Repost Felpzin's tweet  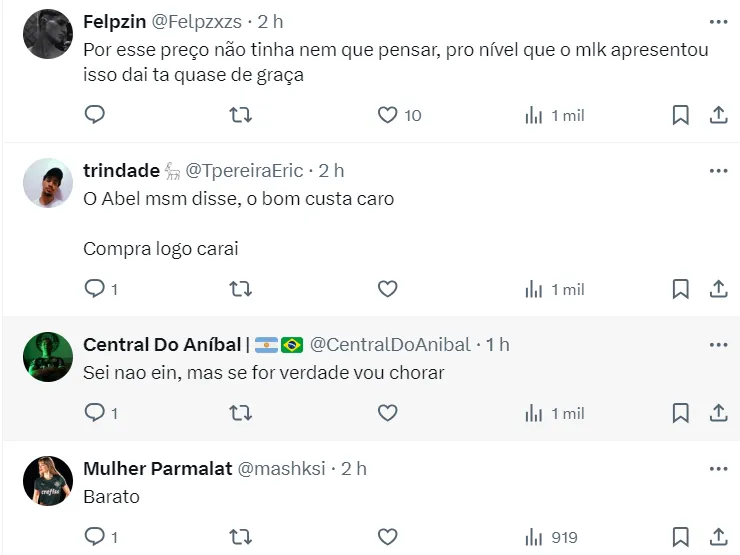241,115
